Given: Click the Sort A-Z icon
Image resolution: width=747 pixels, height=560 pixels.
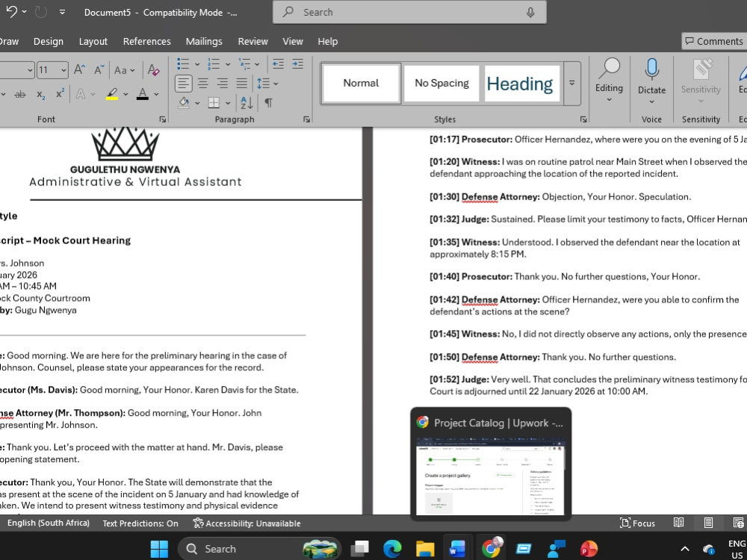Looking at the screenshot, I should (247, 102).
